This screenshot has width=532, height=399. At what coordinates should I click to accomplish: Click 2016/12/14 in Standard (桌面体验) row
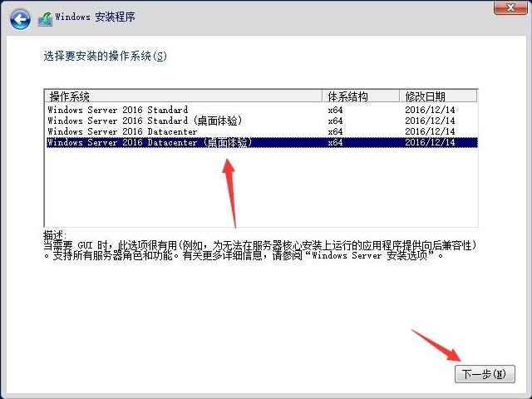pyautogui.click(x=430, y=121)
